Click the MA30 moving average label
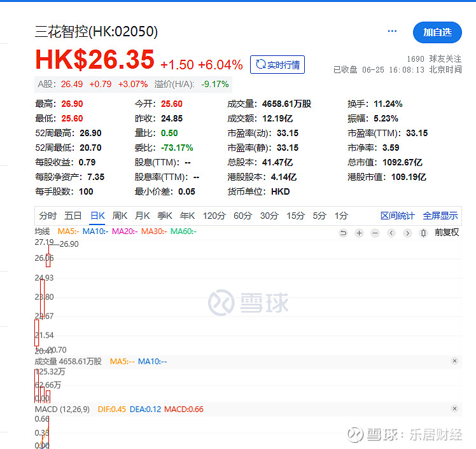Viewport: 476px width, 449px height. [x=154, y=231]
